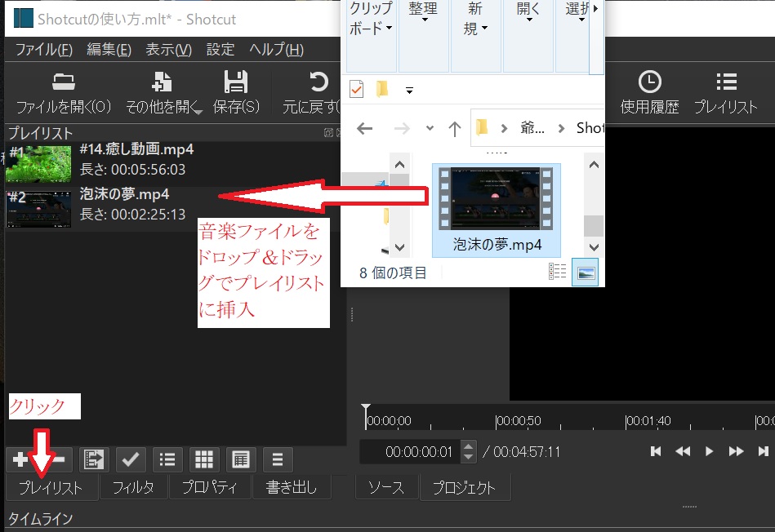The width and height of the screenshot is (775, 532).
Task: Click the timecode up stepper arrow
Action: coord(467,447)
